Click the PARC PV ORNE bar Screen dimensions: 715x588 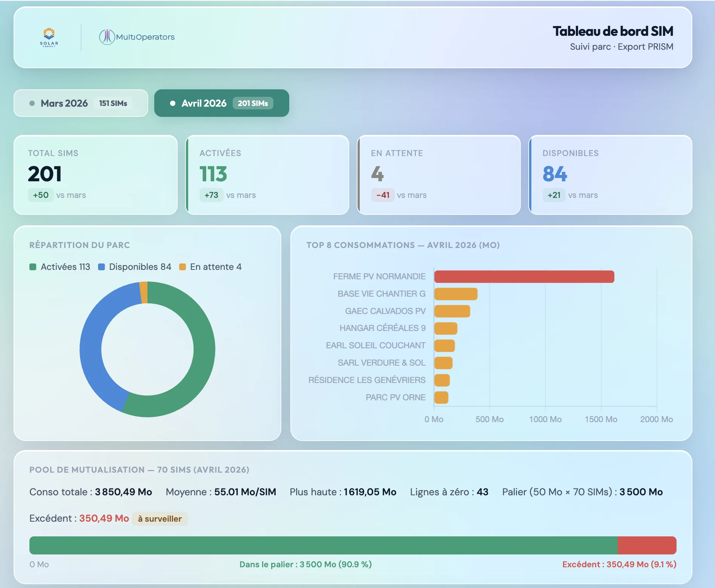click(441, 398)
